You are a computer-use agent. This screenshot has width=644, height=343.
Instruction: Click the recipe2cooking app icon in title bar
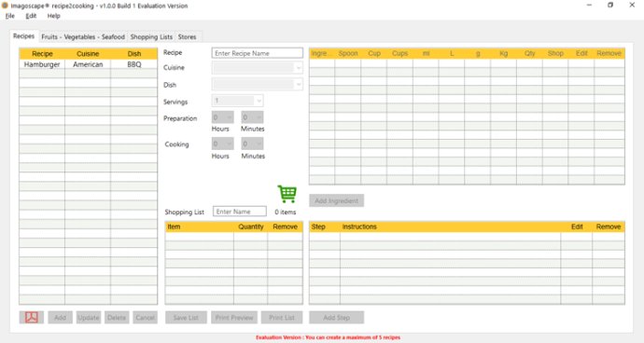[x=5, y=6]
